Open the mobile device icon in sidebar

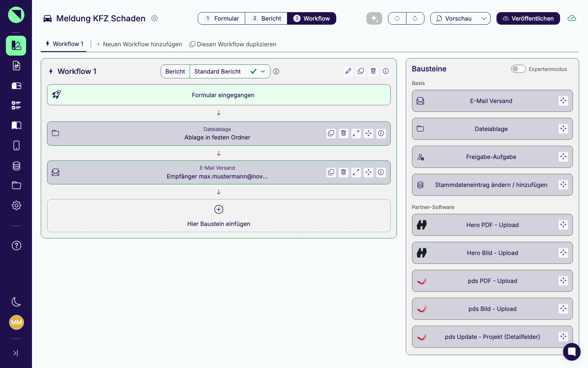tap(16, 145)
